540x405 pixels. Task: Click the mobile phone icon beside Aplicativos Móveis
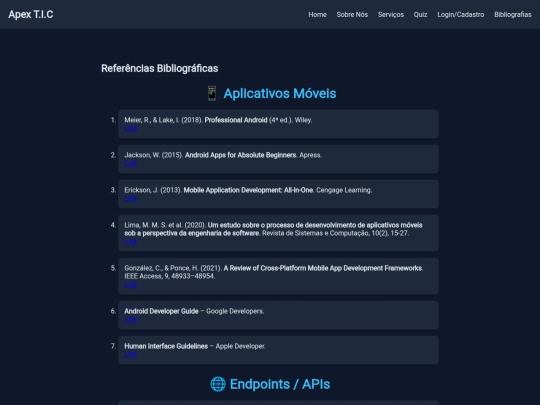[212, 93]
